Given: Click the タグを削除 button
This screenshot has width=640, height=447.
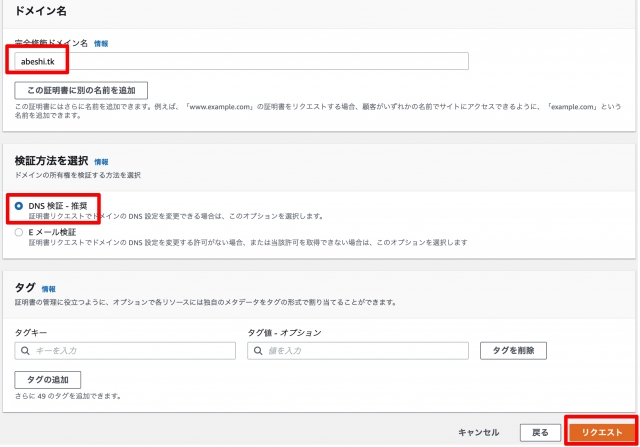Looking at the screenshot, I should pyautogui.click(x=513, y=351).
